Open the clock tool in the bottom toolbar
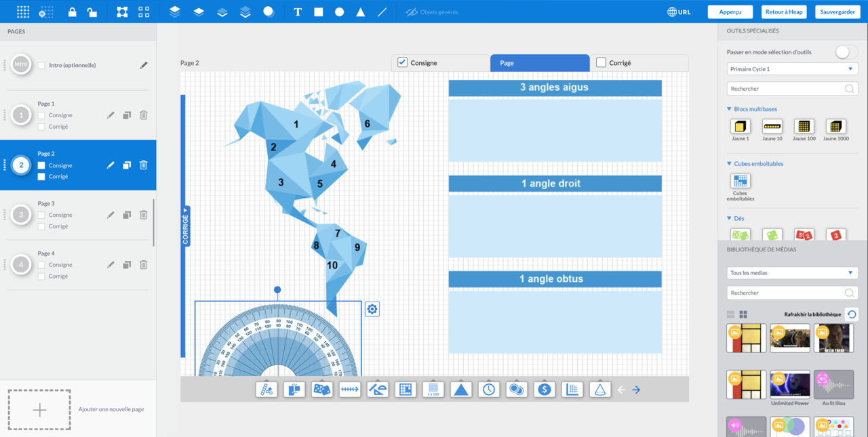868x437 pixels. click(488, 390)
